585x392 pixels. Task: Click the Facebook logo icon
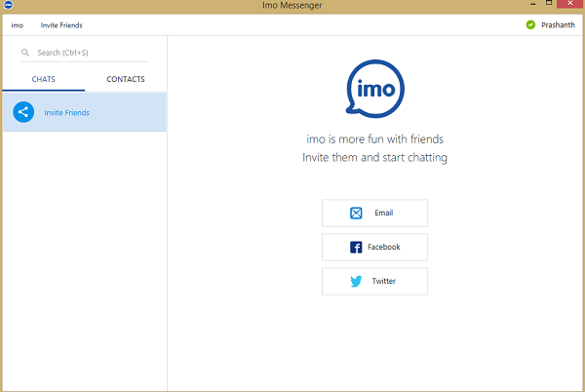pos(356,247)
